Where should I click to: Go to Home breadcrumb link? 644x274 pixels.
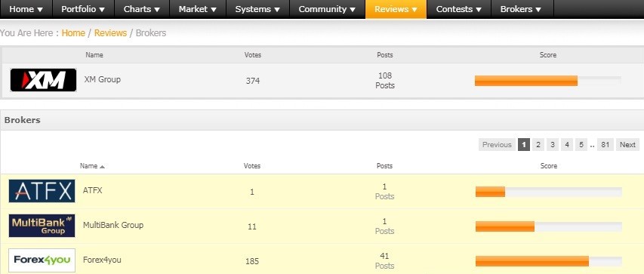point(73,33)
